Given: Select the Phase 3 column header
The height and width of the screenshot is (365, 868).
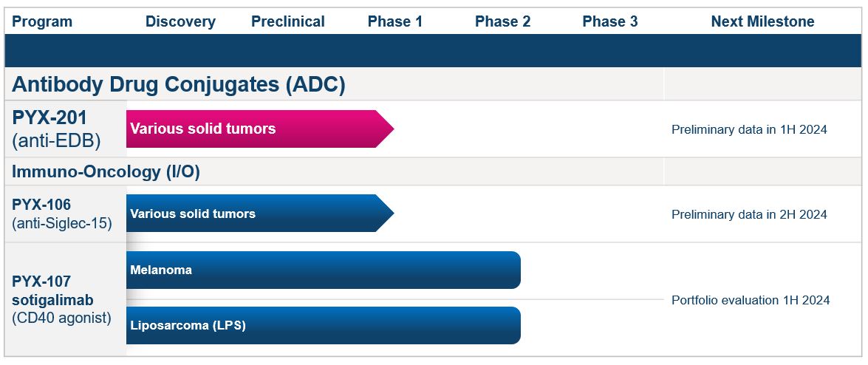Looking at the screenshot, I should (609, 21).
